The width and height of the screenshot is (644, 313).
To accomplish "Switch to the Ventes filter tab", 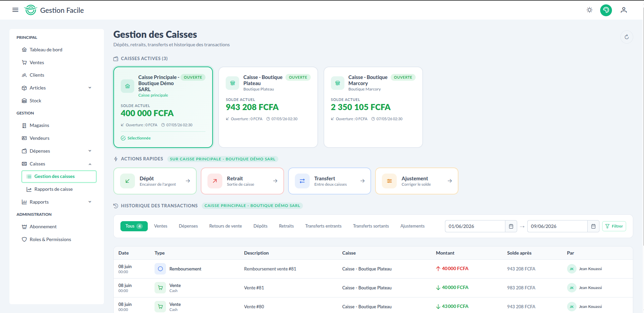I will click(161, 226).
